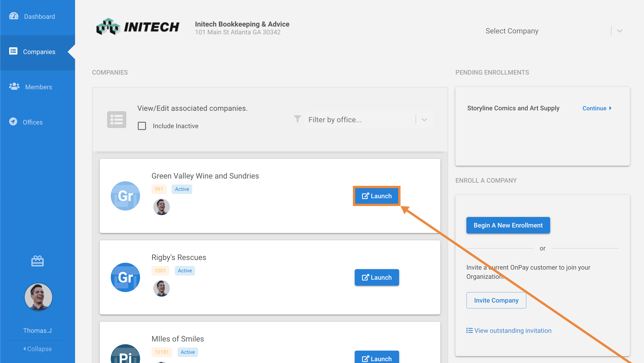Image resolution: width=644 pixels, height=363 pixels.
Task: Open the Select Company dropdown
Action: pos(554,31)
